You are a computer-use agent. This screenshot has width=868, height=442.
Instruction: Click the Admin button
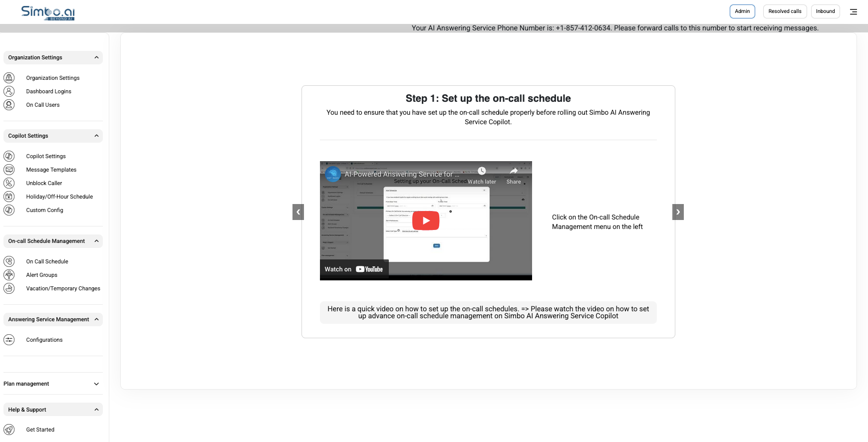point(742,11)
